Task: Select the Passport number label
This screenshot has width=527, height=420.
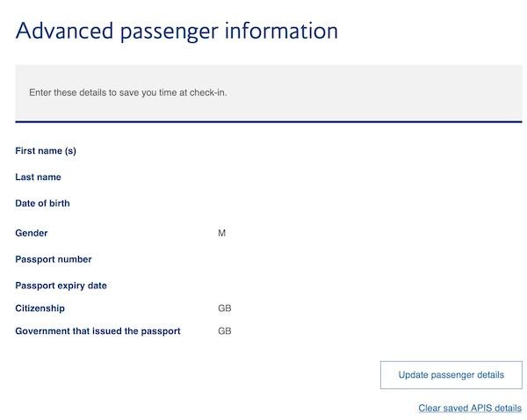Action: [54, 259]
